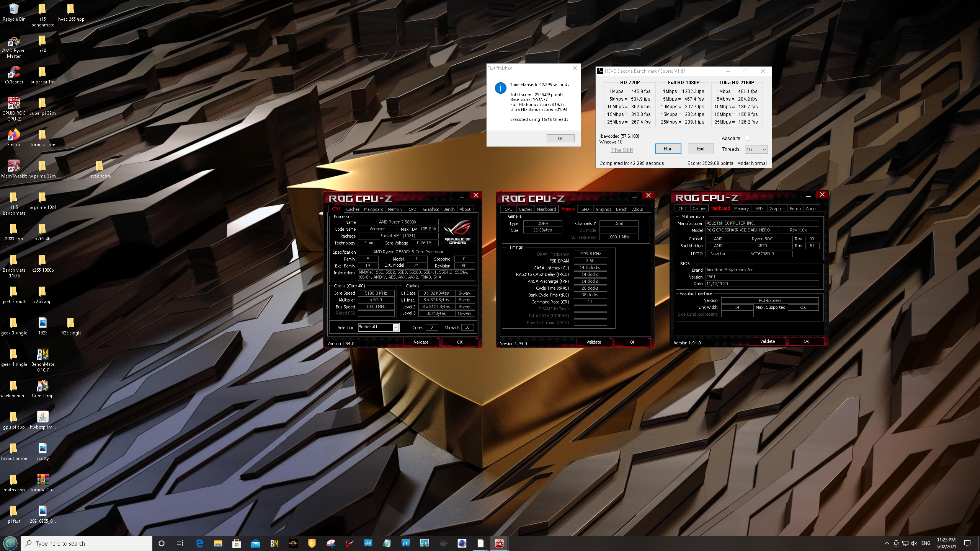Image resolution: width=980 pixels, height=551 pixels.
Task: Switch to ROG CPU-Z taskbar icon
Action: [499, 543]
